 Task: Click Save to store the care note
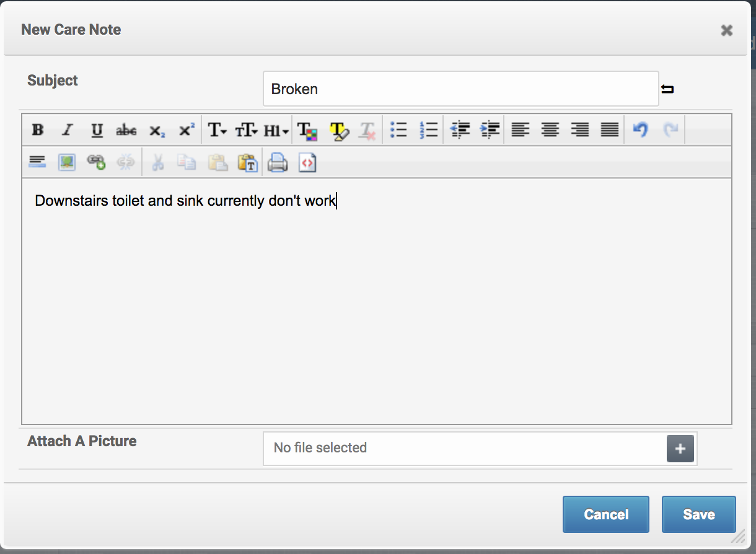click(x=698, y=514)
